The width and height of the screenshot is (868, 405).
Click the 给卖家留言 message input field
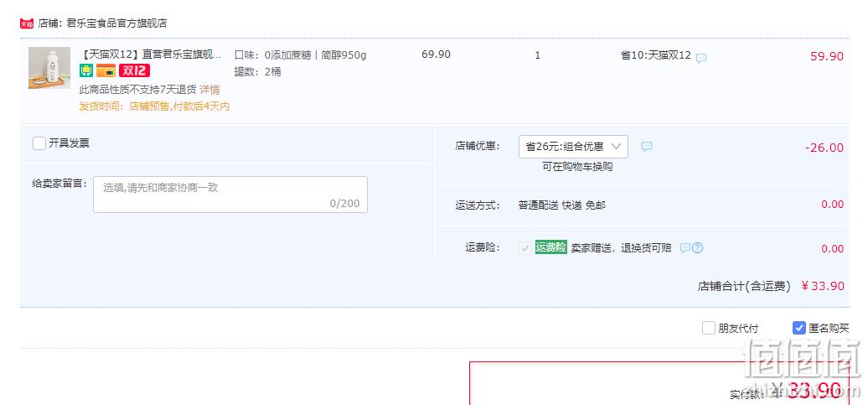pyautogui.click(x=230, y=195)
